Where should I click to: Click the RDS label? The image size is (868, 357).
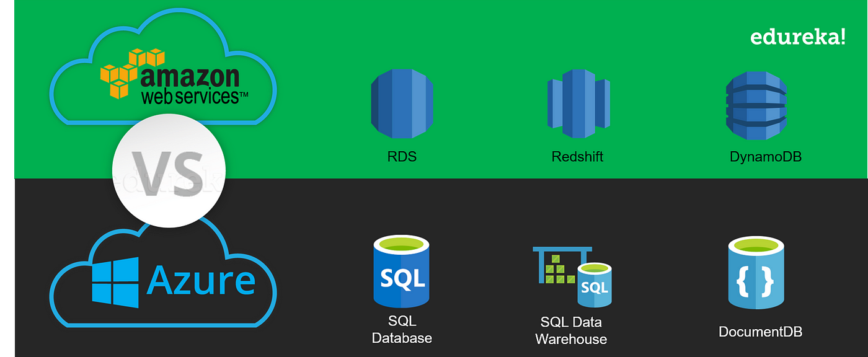402,156
